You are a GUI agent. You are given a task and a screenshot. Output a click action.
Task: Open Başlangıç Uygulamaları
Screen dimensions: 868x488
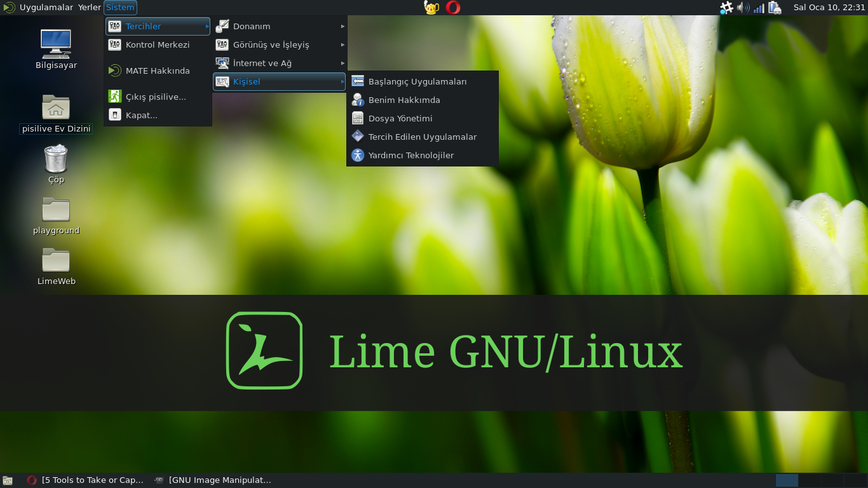tap(423, 81)
